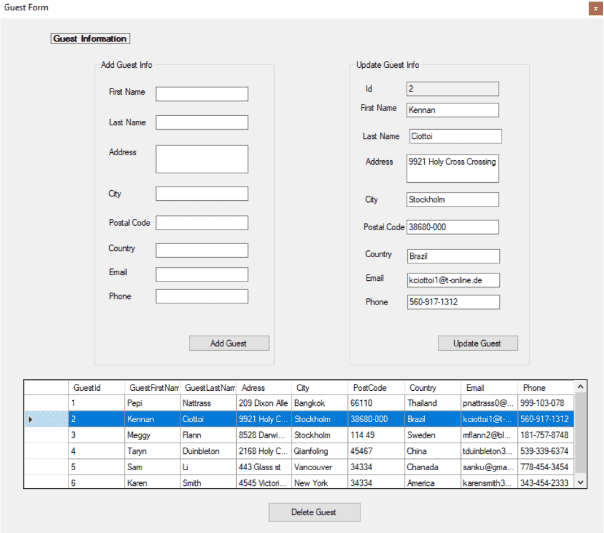Click the Add Guest button
Screen dimensions: 604x533
229,343
